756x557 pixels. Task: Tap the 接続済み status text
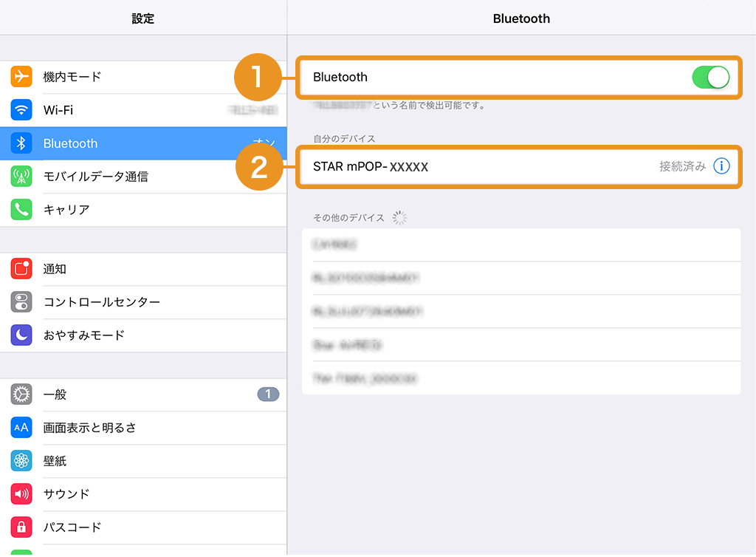[x=682, y=166]
